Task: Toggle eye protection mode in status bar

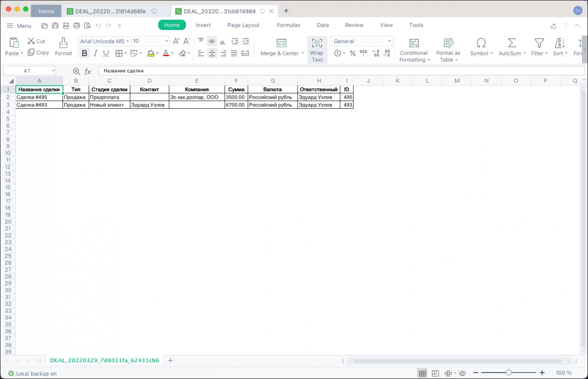Action: point(463,373)
